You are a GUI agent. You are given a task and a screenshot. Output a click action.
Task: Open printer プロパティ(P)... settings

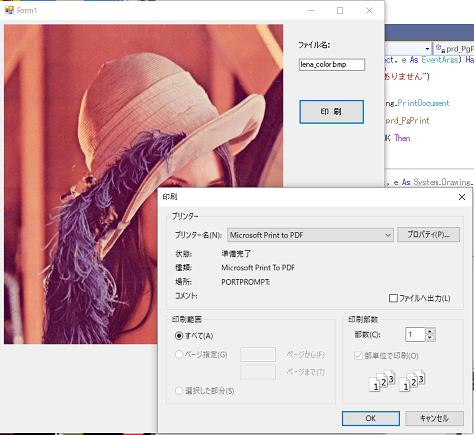click(428, 235)
